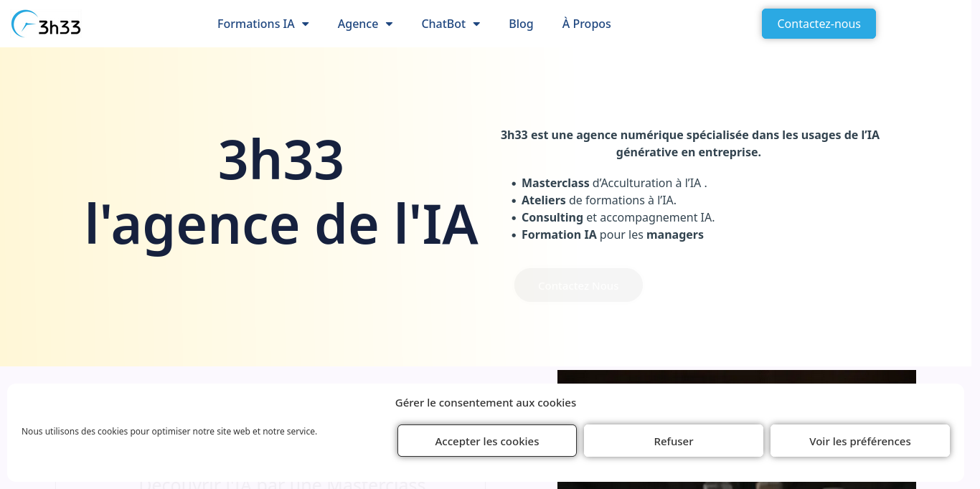The width and height of the screenshot is (980, 489).
Task: Click the lower partially visible image thumbnail
Action: pyautogui.click(x=736, y=484)
